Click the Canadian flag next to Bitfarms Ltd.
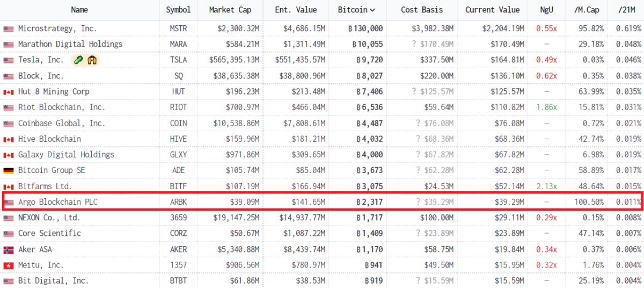This screenshot has width=644, height=288. click(x=9, y=186)
